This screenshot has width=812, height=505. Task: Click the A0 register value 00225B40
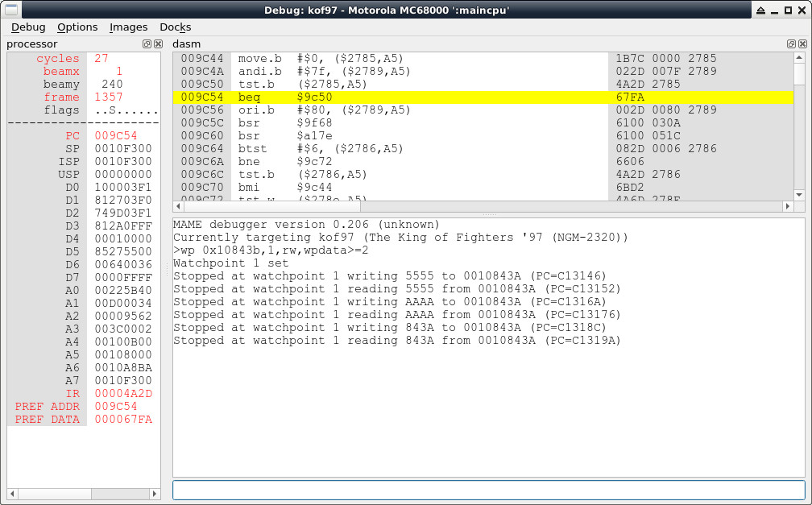tap(123, 291)
